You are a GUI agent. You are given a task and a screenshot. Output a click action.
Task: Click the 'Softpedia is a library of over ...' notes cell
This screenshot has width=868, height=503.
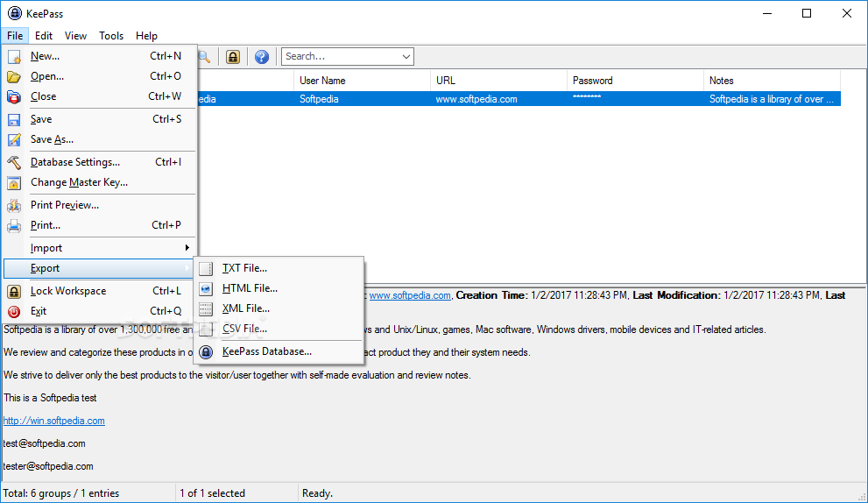coord(772,99)
